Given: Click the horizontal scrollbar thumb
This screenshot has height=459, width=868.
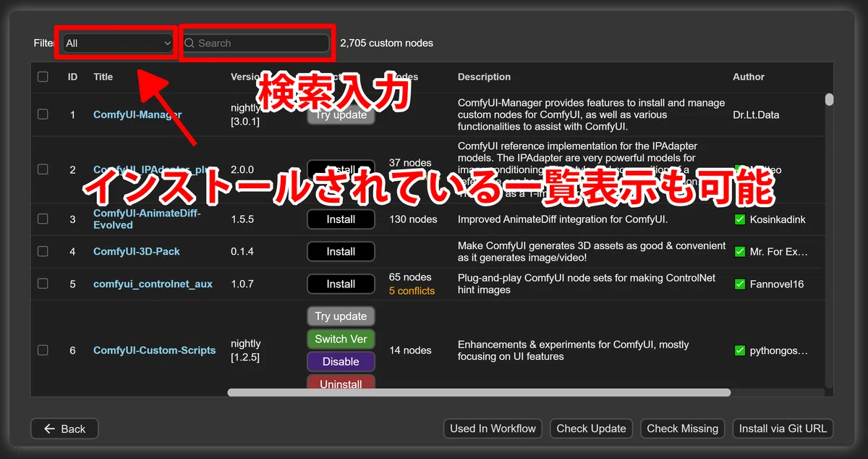Looking at the screenshot, I should [x=479, y=392].
